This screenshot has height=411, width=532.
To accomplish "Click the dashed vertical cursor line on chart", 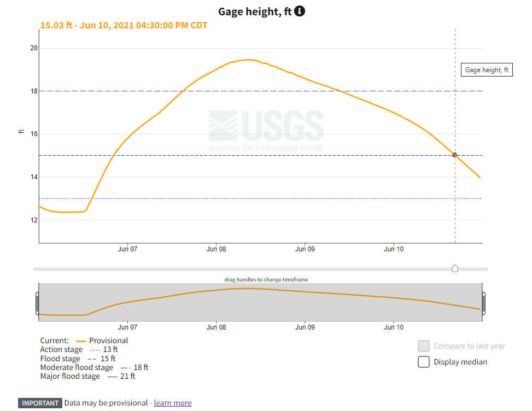I will [455, 208].
